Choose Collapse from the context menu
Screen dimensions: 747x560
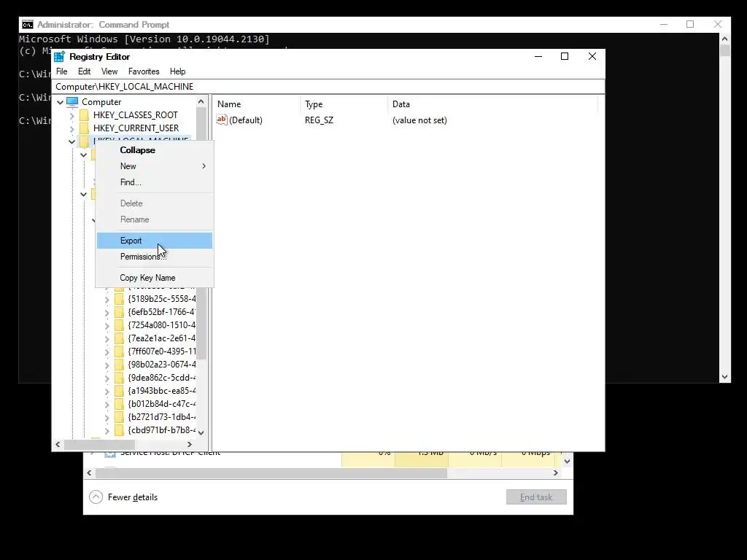click(x=155, y=150)
